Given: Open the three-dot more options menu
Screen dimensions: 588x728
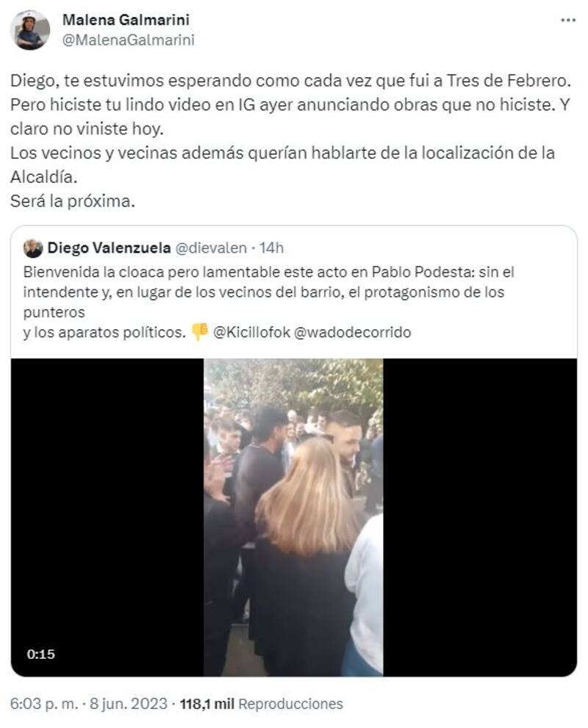Looking at the screenshot, I should click(x=568, y=21).
